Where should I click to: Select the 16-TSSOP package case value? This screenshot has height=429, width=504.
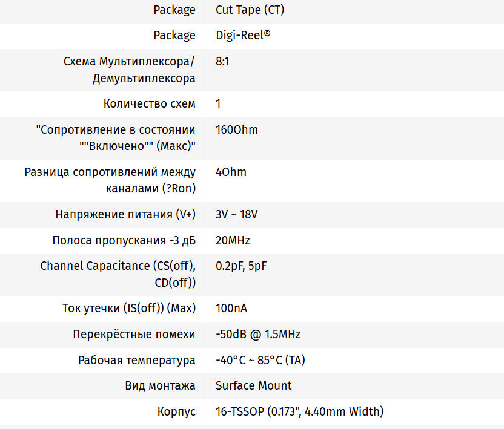[299, 411]
